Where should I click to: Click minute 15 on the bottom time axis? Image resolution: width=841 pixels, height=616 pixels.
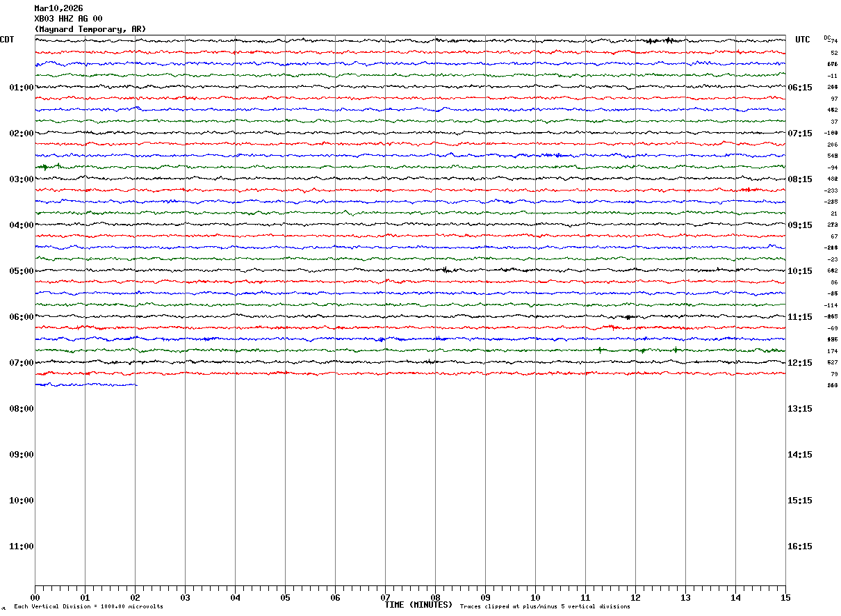[x=785, y=597]
